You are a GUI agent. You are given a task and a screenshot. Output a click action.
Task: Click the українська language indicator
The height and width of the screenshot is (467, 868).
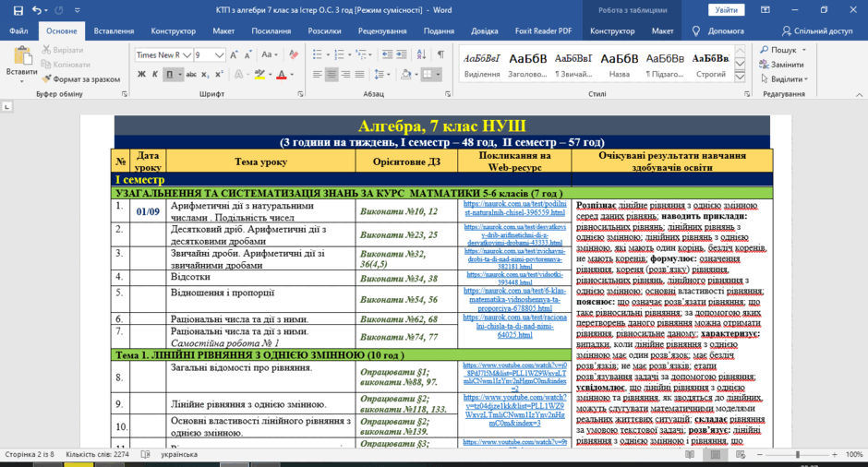pos(179,454)
